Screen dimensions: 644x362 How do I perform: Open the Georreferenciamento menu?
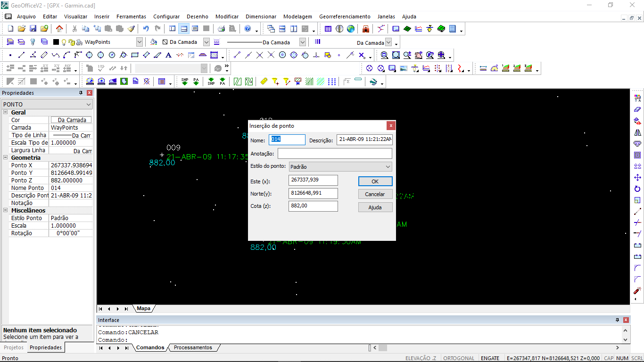[x=345, y=16]
